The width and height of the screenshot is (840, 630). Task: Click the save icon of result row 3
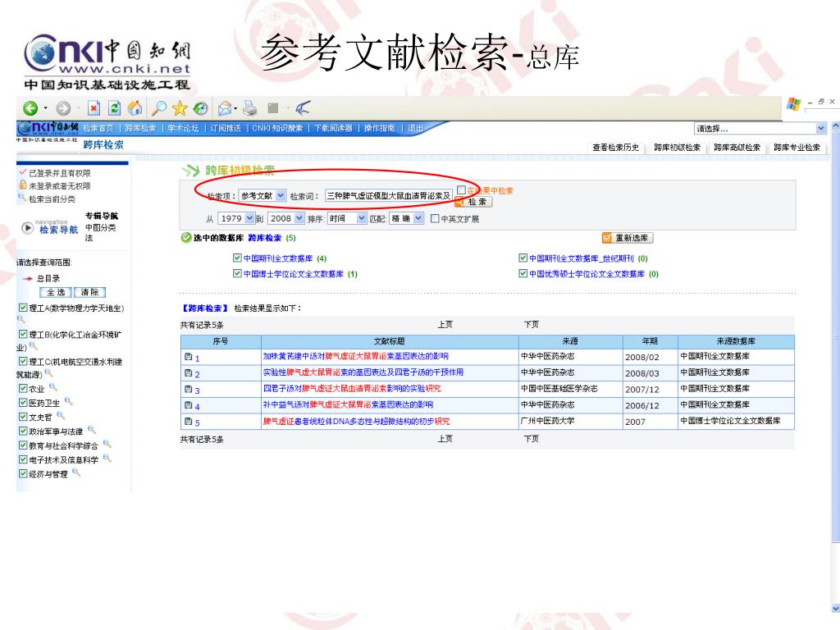coord(188,390)
